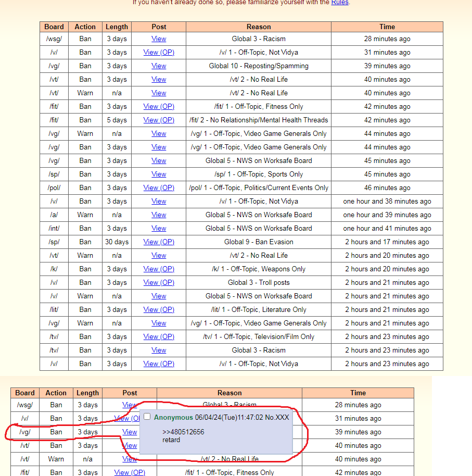This screenshot has width=472, height=476.
Task: Open View link for /vg/ Warn 2 hours 21 minutes ago
Action: tap(159, 323)
